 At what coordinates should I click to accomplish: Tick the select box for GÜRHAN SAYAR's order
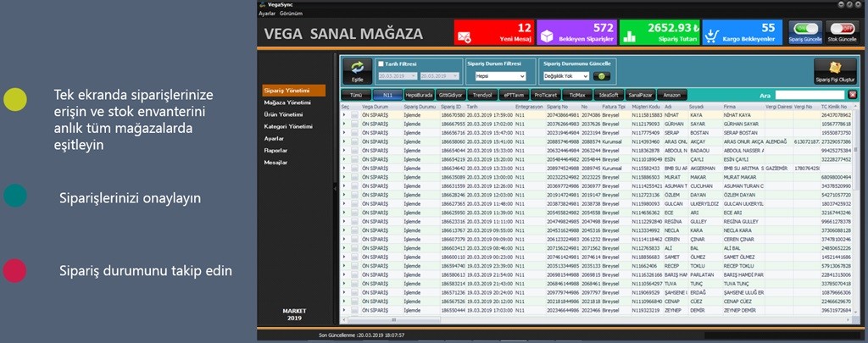[x=354, y=124]
